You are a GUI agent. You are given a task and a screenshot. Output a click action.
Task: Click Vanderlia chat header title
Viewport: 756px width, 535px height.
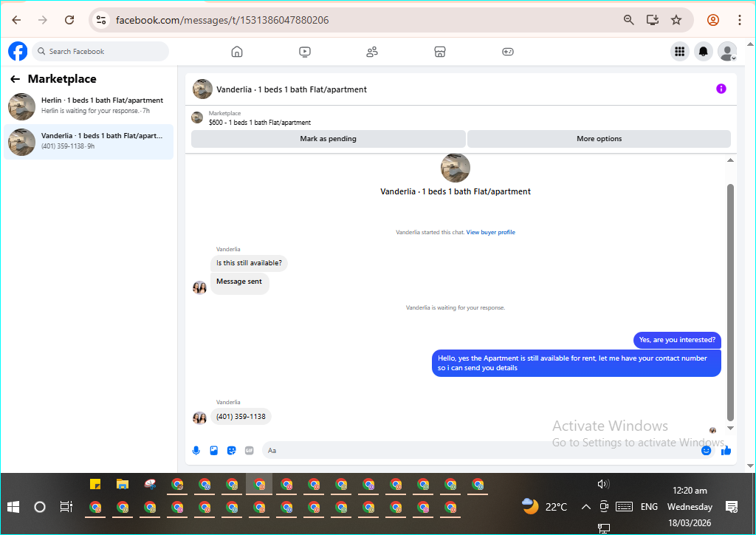coord(291,89)
